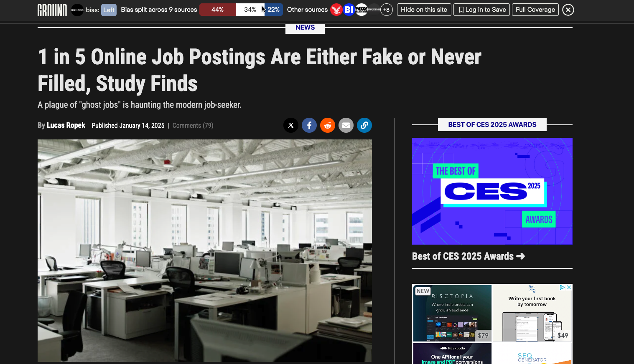Copy article link icon
Viewport: 634px width, 364px height.
pyautogui.click(x=364, y=125)
